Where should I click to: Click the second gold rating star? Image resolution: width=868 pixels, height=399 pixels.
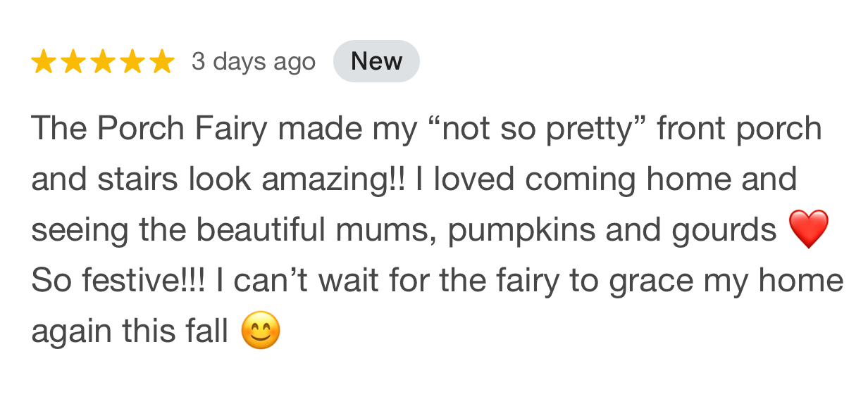pos(73,62)
